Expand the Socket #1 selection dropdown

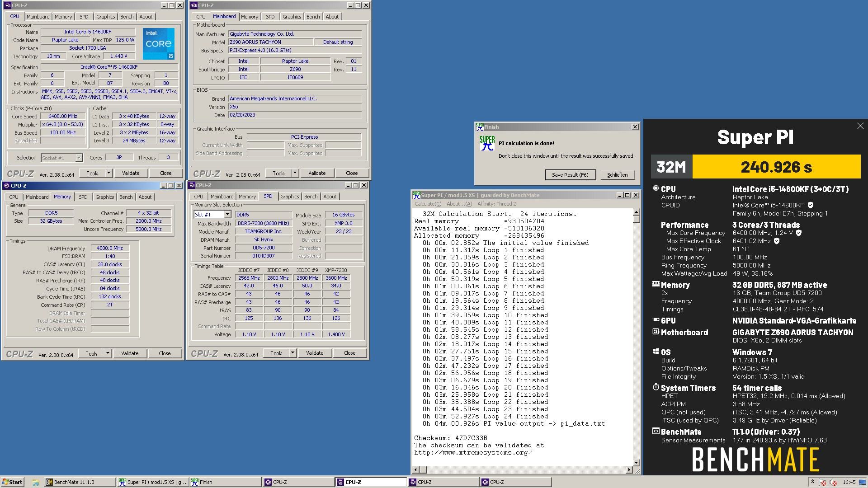tap(79, 158)
